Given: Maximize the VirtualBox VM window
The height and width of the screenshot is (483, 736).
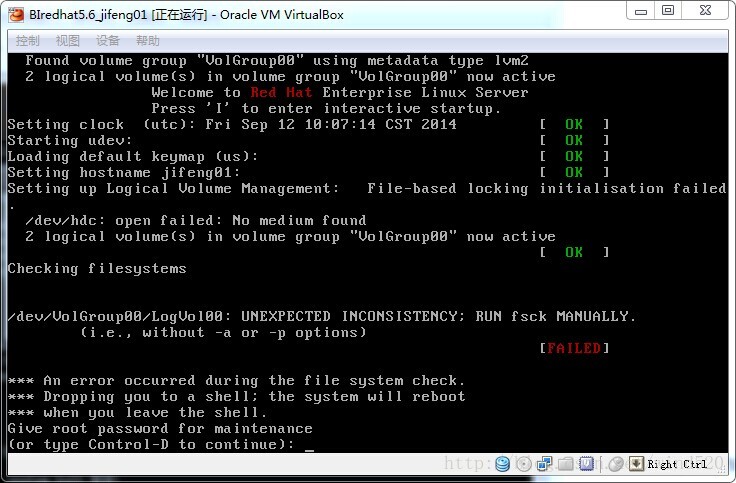Looking at the screenshot, I should [667, 10].
